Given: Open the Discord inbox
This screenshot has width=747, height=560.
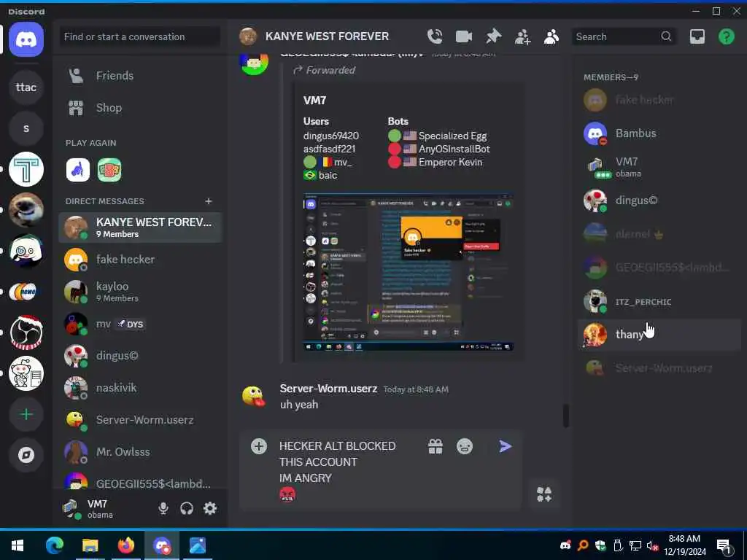Looking at the screenshot, I should click(697, 36).
